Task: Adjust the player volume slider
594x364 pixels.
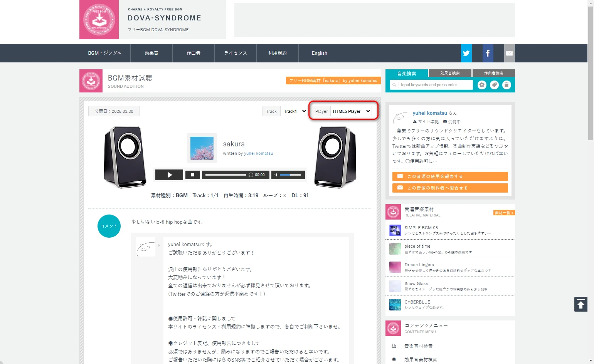Action: point(290,175)
